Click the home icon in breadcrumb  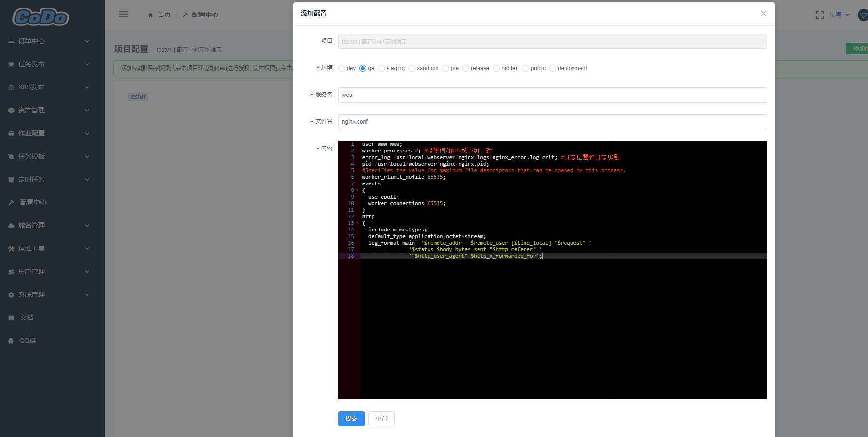coord(151,15)
